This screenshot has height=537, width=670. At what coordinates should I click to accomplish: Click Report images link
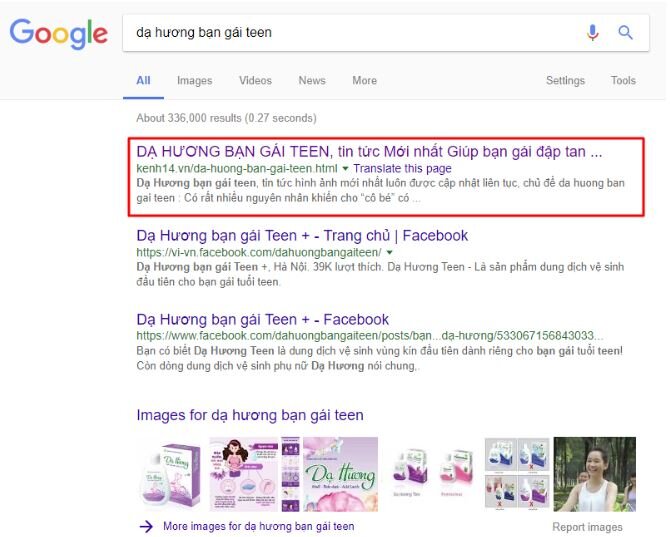click(x=587, y=527)
